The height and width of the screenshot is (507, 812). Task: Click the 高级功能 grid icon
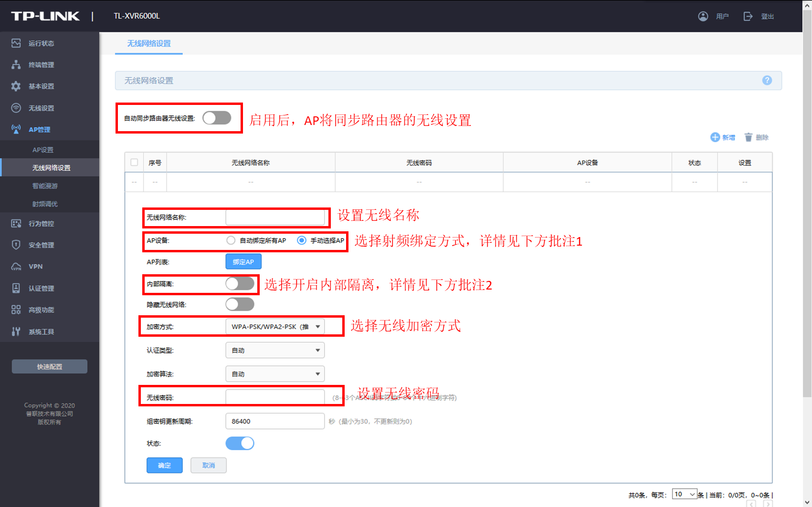point(16,310)
